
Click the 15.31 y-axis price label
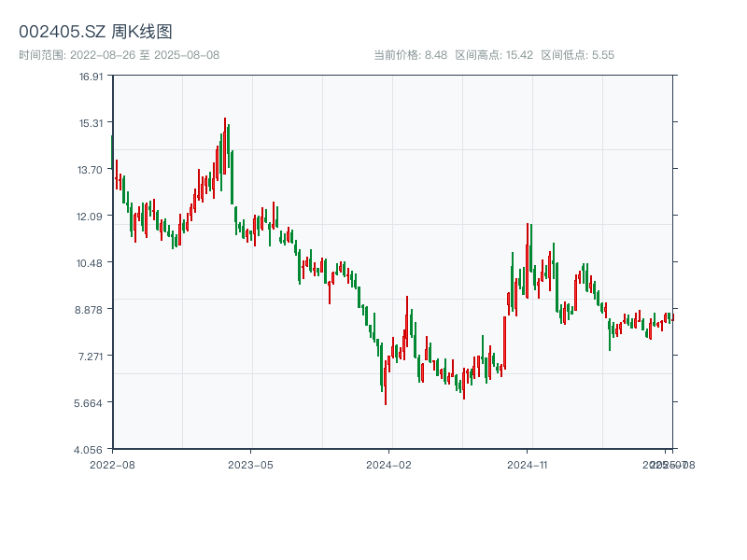(x=91, y=122)
